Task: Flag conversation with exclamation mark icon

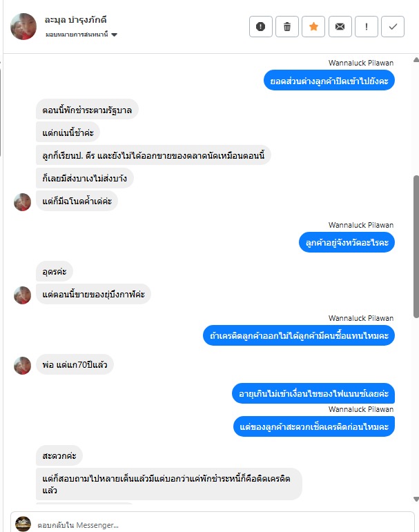Action: click(x=367, y=26)
